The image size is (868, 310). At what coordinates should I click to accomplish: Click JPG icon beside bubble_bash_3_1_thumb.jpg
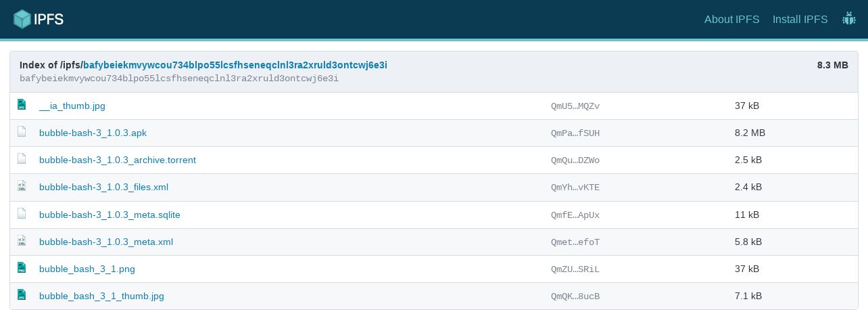[22, 294]
